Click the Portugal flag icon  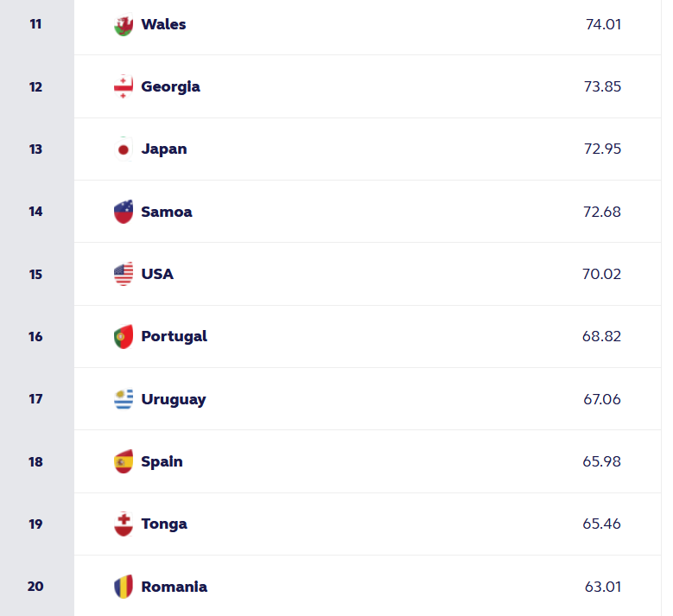coord(124,337)
